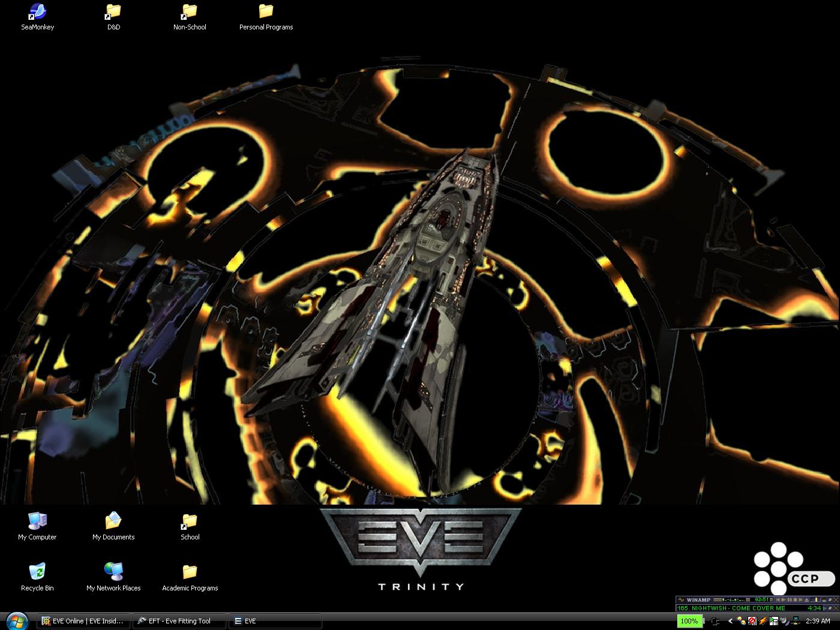
Task: Switch to EFT - Eve Fitting Tool taskbar window
Action: point(179,621)
